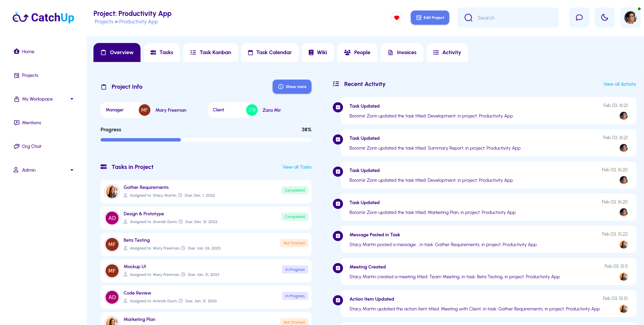644x325 pixels.
Task: Toggle dark mode with the moon icon
Action: (x=605, y=18)
